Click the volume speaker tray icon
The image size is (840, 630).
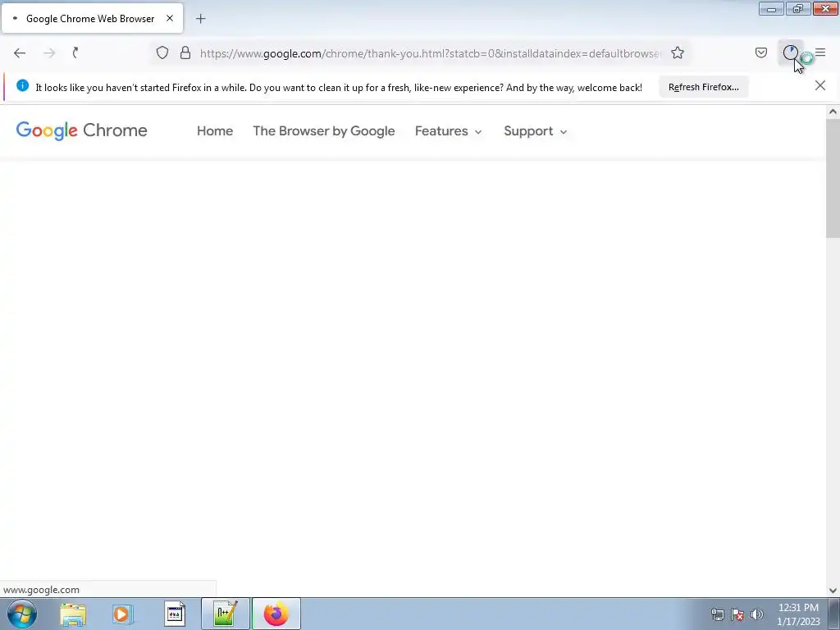757,614
